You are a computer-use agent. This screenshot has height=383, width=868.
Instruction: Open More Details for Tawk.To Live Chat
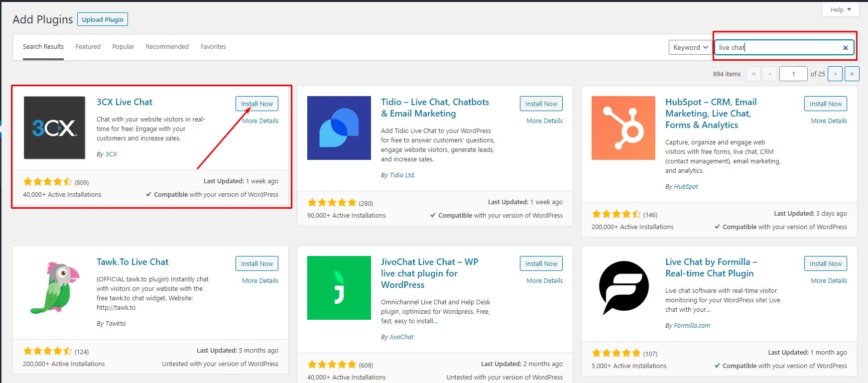[x=260, y=281]
